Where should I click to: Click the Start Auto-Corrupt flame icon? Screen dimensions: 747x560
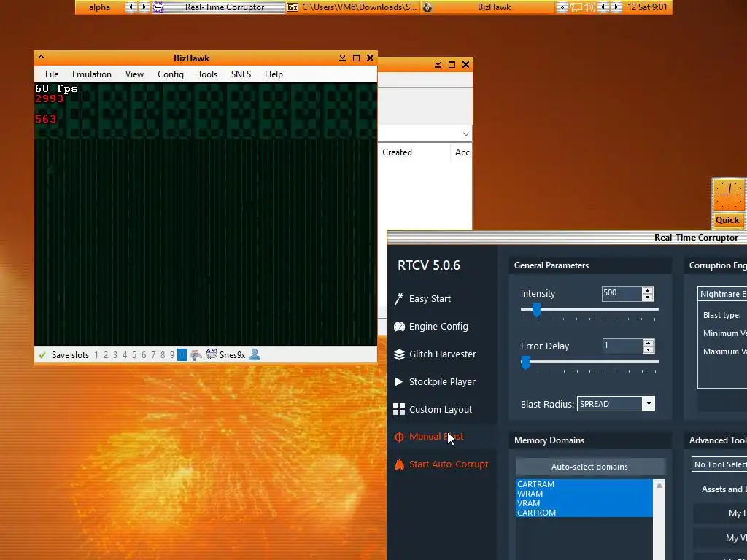click(x=399, y=464)
